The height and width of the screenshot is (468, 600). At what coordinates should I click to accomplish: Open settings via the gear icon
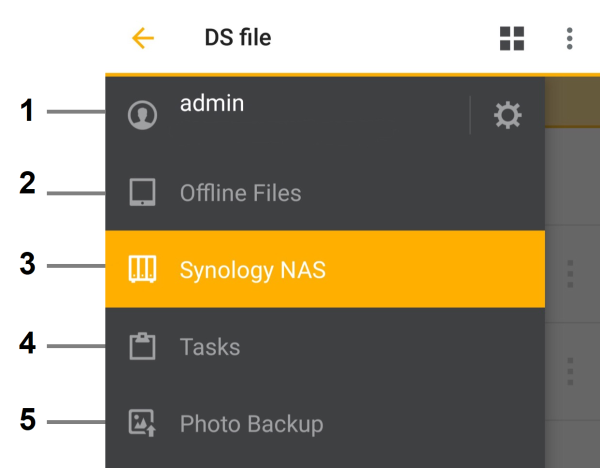coord(507,115)
